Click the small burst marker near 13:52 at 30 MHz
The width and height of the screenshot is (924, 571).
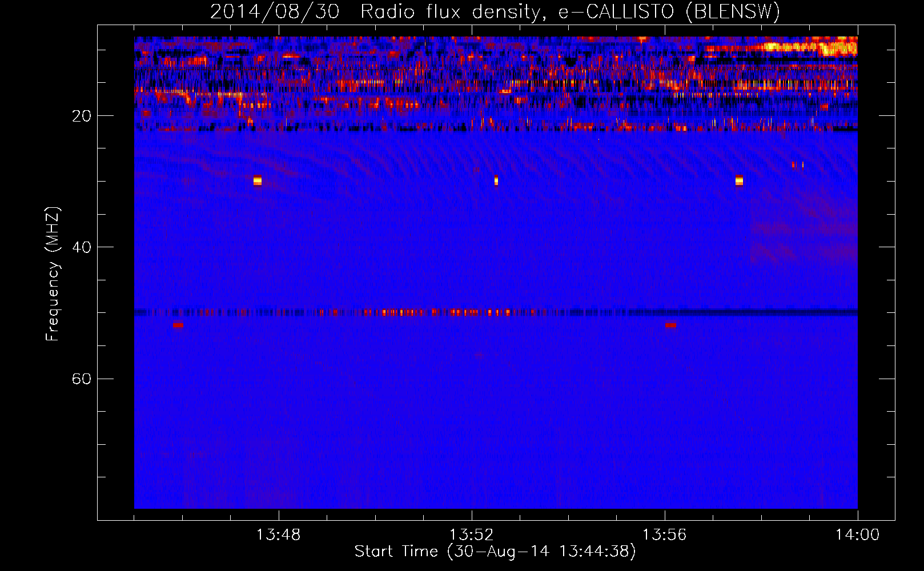(x=496, y=180)
